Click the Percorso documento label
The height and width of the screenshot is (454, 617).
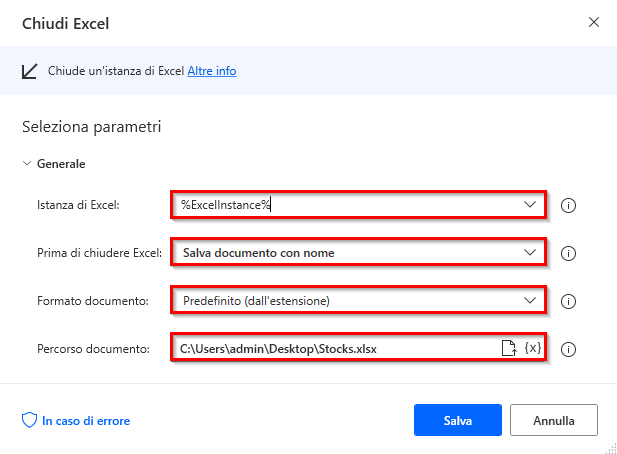pyautogui.click(x=93, y=349)
